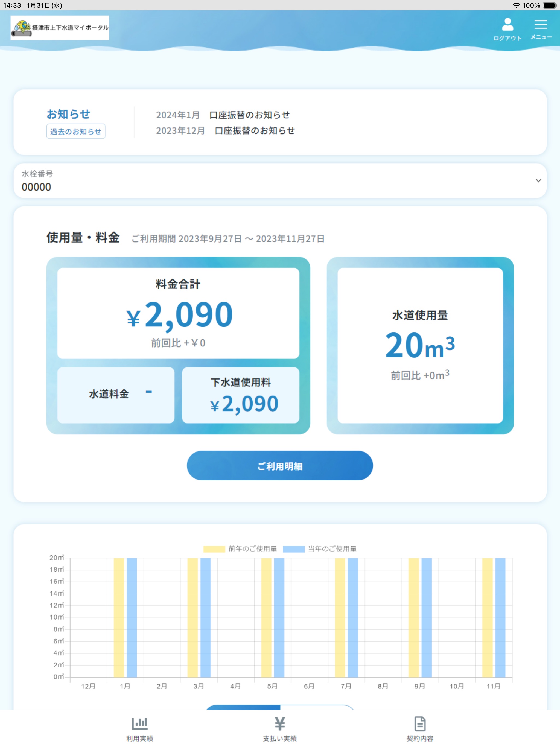Toggle the 前年のご使用量 legend swatch
This screenshot has width=560, height=747.
pyautogui.click(x=214, y=549)
